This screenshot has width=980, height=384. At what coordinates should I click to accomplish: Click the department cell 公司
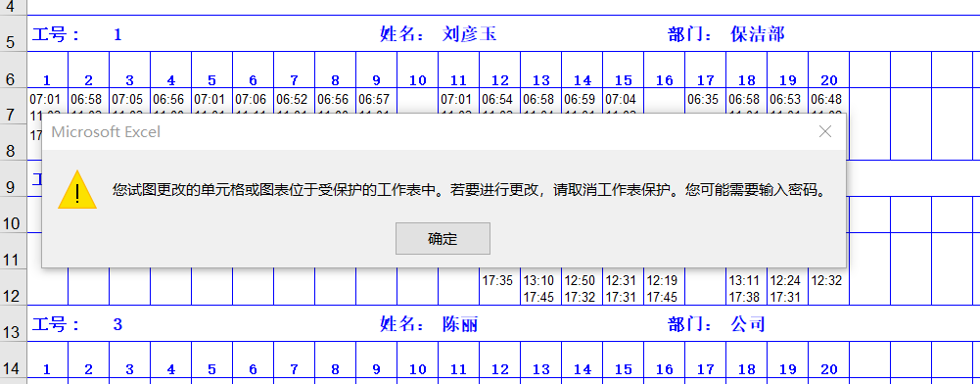pyautogui.click(x=748, y=324)
